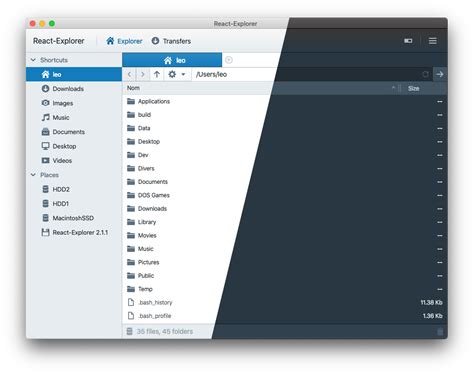Switch to the Transfers tab
This screenshot has height=374, width=474.
click(171, 41)
